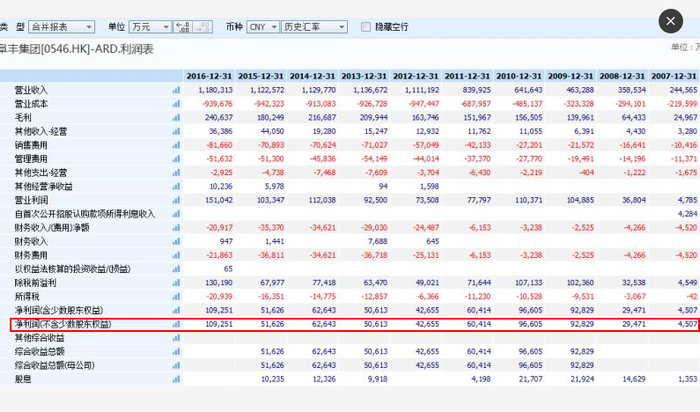The width and height of the screenshot is (700, 412).
Task: Open chart icon for 营业成本 row
Action: [x=176, y=104]
